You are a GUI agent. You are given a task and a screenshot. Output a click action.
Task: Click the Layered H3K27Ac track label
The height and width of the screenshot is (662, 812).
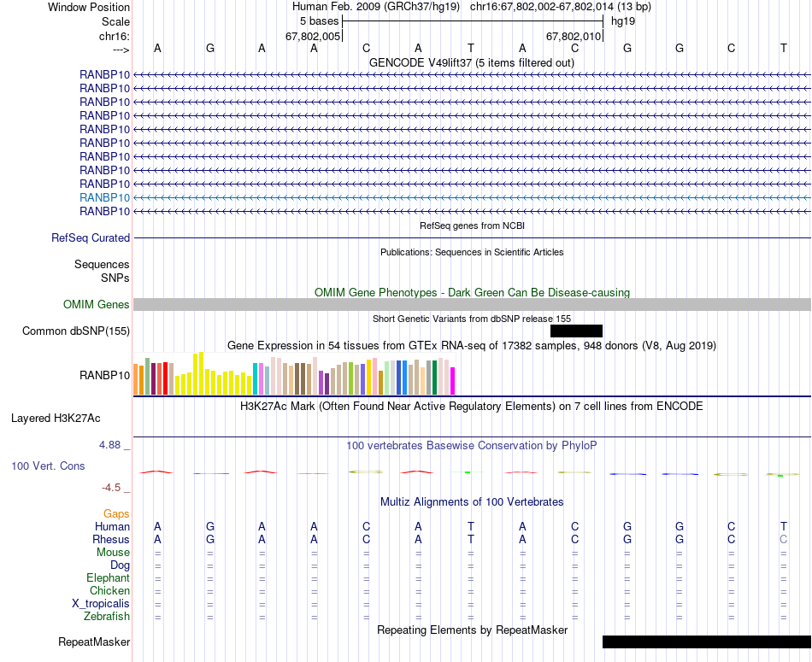pyautogui.click(x=56, y=419)
